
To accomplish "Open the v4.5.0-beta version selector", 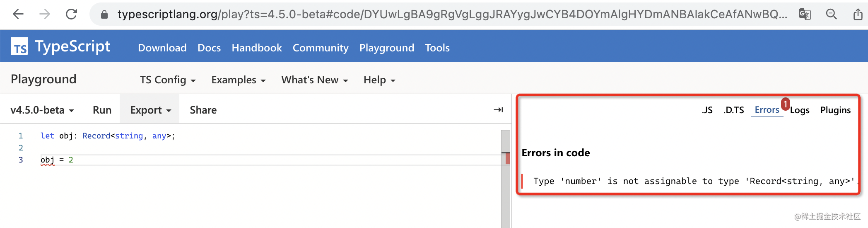I will pyautogui.click(x=42, y=110).
